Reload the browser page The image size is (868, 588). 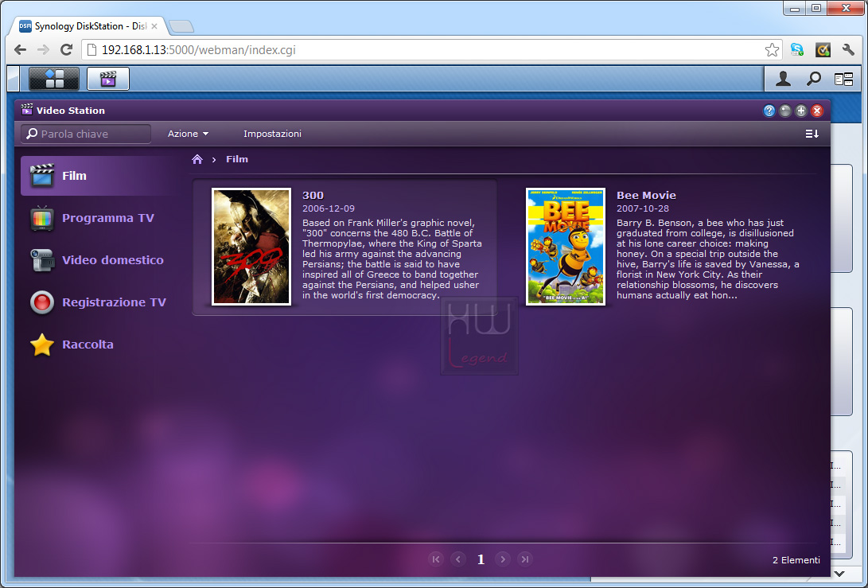coord(66,50)
